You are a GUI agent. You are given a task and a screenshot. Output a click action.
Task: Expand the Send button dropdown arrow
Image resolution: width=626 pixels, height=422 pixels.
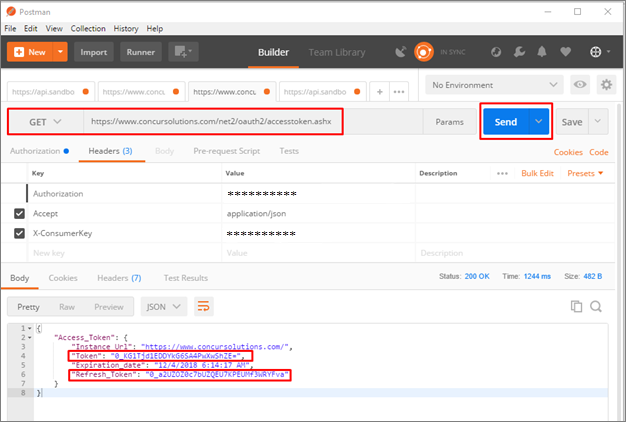[539, 121]
